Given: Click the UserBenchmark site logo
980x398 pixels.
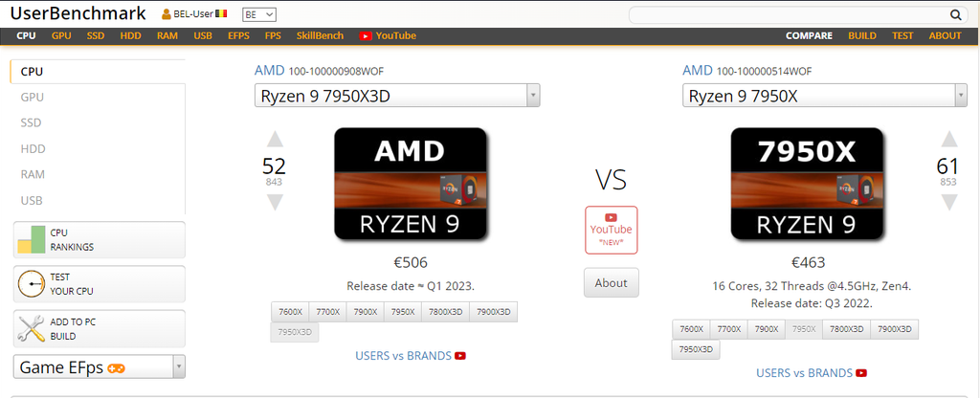Looking at the screenshot, I should [78, 13].
